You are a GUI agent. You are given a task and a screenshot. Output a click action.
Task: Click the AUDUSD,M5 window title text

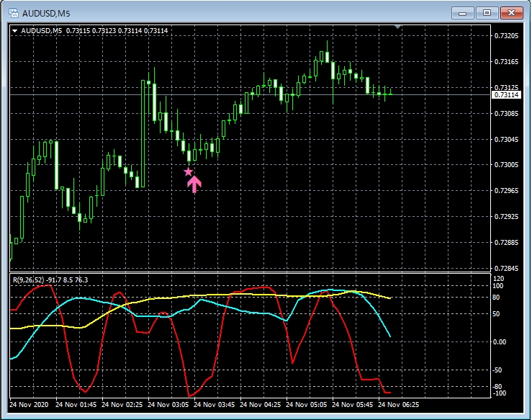tap(46, 14)
